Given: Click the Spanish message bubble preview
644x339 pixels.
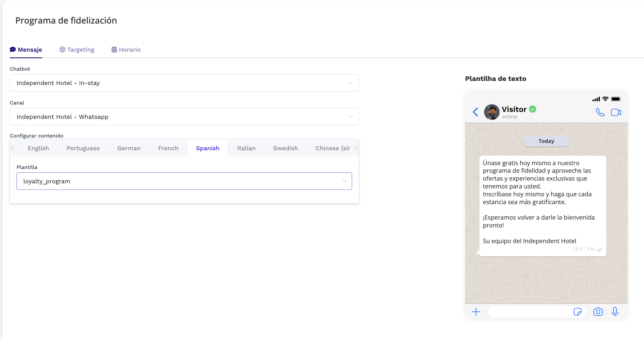Looking at the screenshot, I should pos(543,206).
